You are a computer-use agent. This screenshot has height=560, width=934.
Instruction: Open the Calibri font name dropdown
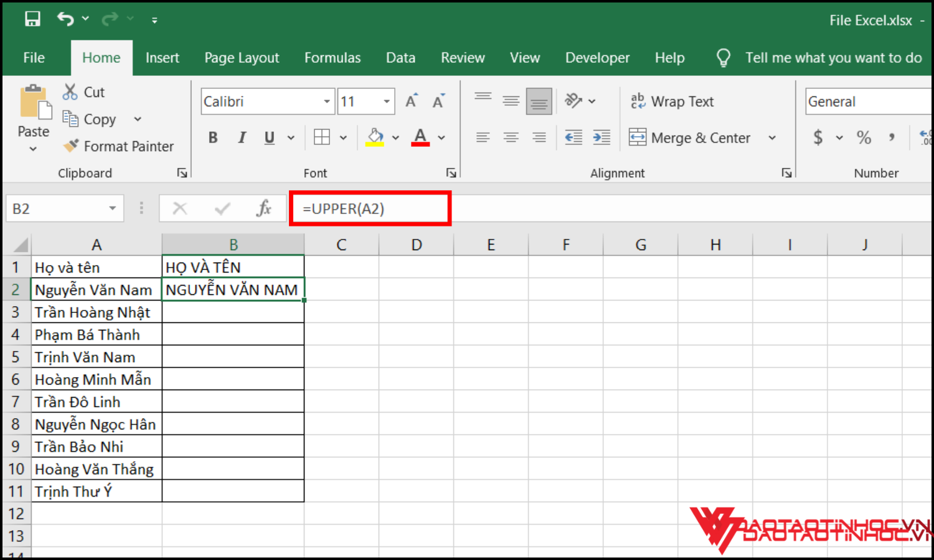pos(327,101)
